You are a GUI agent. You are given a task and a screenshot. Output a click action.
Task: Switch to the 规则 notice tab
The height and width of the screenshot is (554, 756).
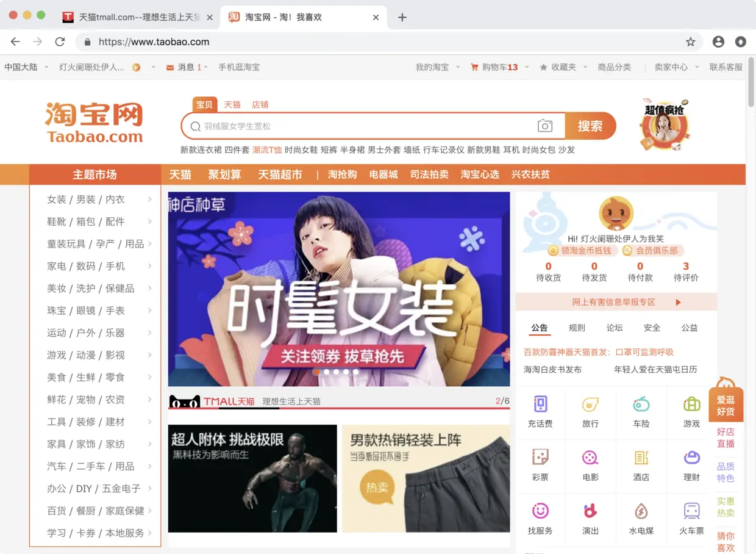[x=577, y=328]
